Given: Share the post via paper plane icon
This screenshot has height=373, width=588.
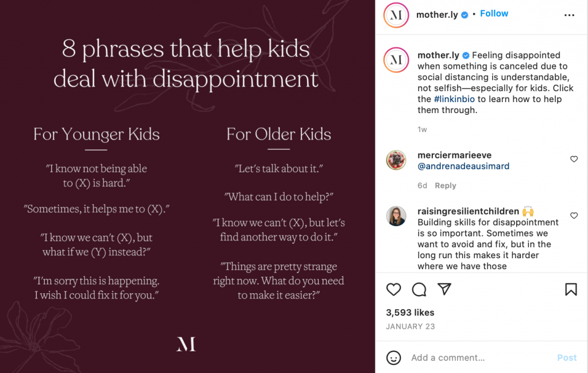Looking at the screenshot, I should pos(444,289).
